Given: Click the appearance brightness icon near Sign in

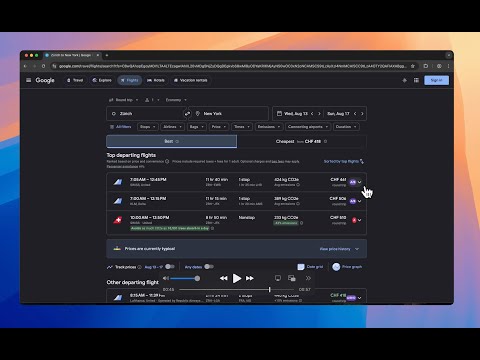Looking at the screenshot, I should [405, 80].
